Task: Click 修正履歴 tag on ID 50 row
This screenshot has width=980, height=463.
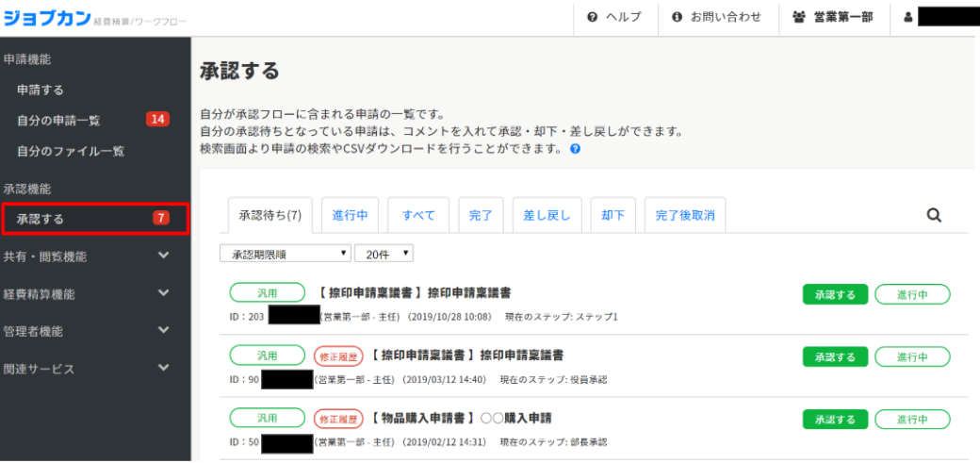Action: tap(338, 419)
